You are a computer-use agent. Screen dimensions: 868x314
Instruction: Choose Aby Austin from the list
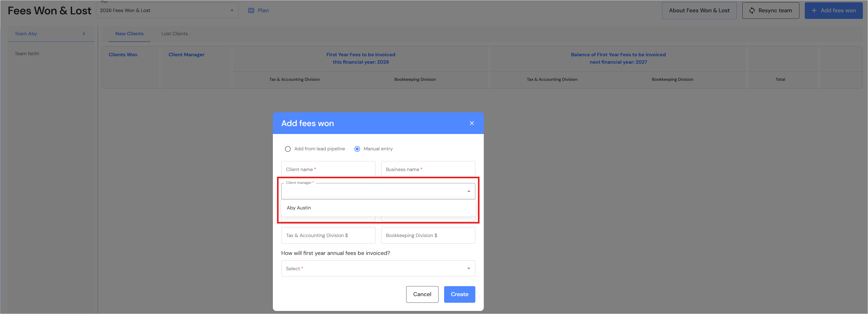click(299, 208)
